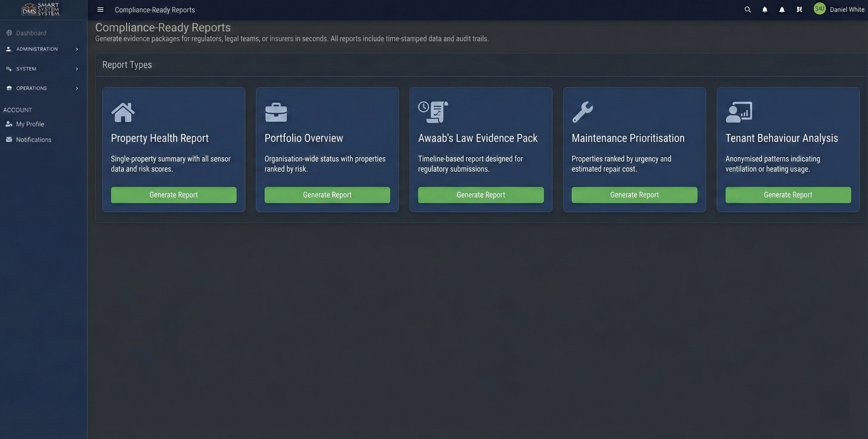Image resolution: width=868 pixels, height=439 pixels.
Task: Generate the Property Health Report
Action: tap(173, 195)
